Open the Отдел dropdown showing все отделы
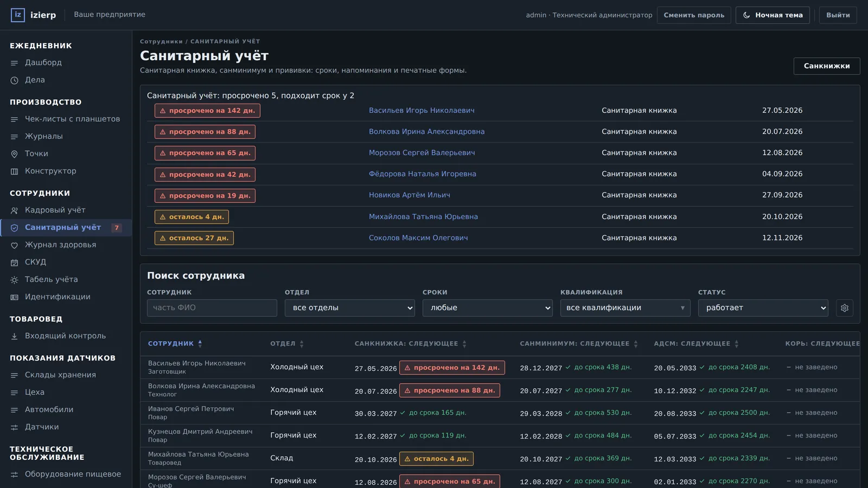Image resolution: width=868 pixels, height=488 pixels. click(350, 308)
